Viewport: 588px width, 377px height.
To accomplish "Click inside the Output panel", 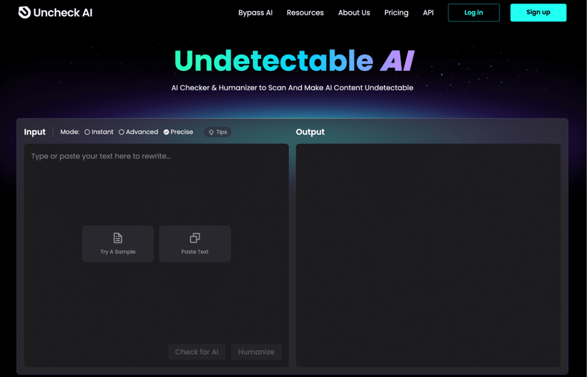I will point(428,253).
